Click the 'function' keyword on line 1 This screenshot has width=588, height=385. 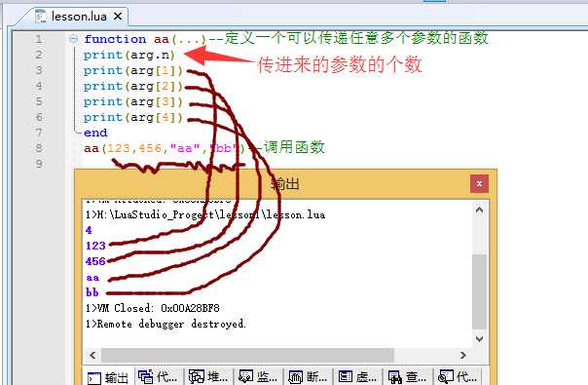tap(115, 39)
